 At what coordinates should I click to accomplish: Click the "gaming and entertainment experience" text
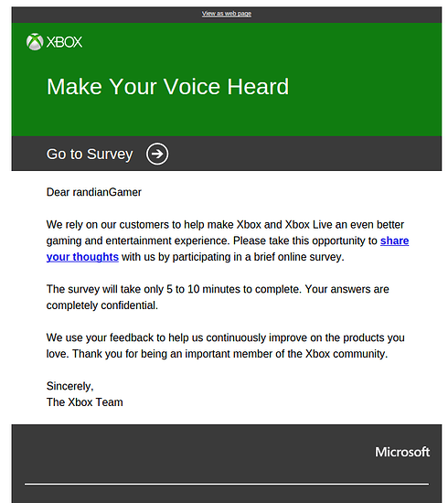pyautogui.click(x=138, y=241)
